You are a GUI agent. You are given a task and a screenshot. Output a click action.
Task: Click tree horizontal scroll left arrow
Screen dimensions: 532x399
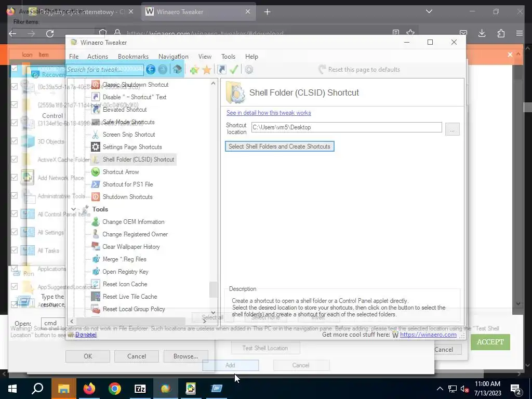click(x=72, y=321)
